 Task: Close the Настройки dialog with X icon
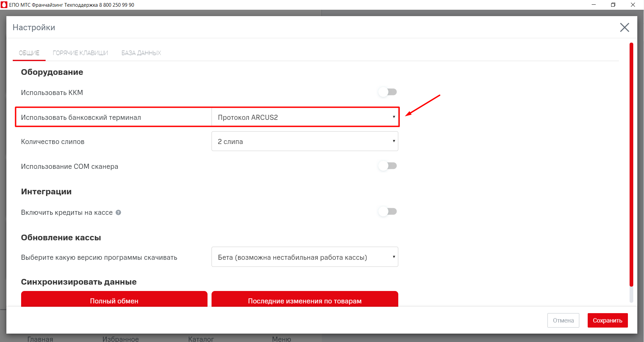pos(625,28)
